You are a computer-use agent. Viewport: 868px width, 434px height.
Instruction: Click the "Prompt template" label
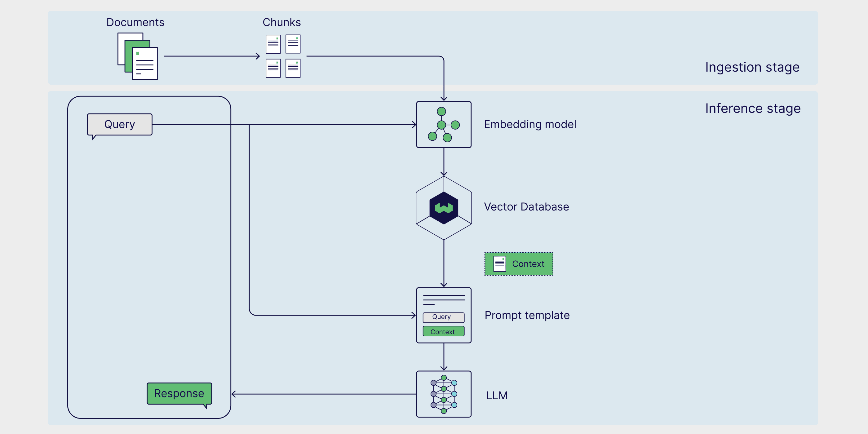[x=527, y=315]
